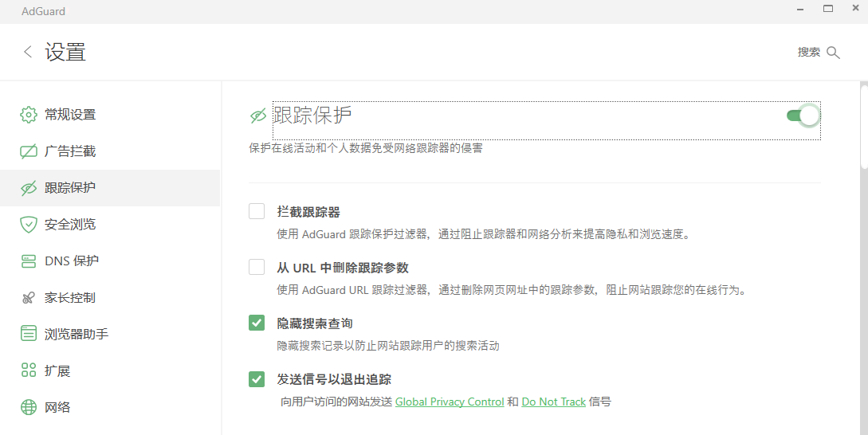This screenshot has width=868, height=435.
Task: Click the Extensions four-squares icon
Action: tap(28, 370)
